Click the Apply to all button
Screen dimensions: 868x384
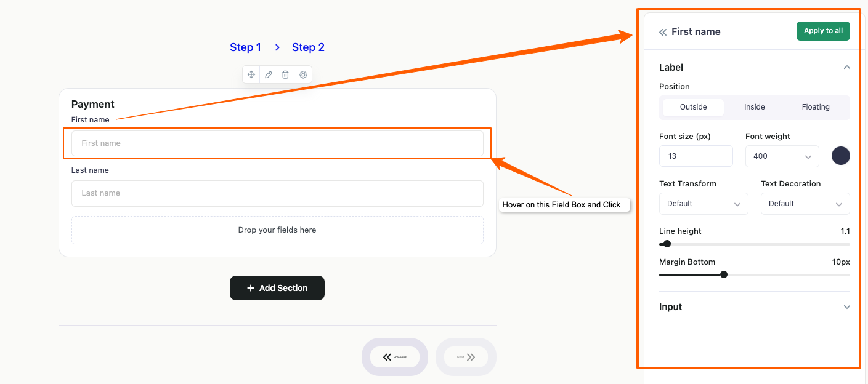[x=823, y=31]
